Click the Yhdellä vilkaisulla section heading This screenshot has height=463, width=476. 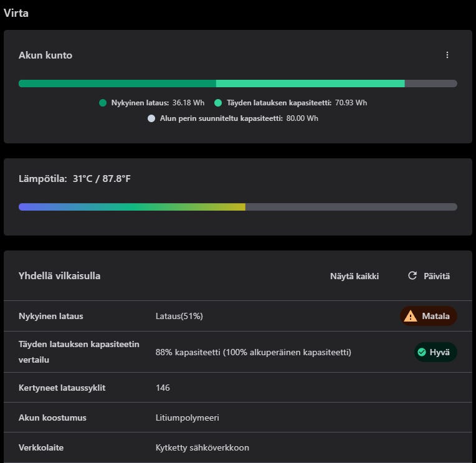pyautogui.click(x=59, y=275)
